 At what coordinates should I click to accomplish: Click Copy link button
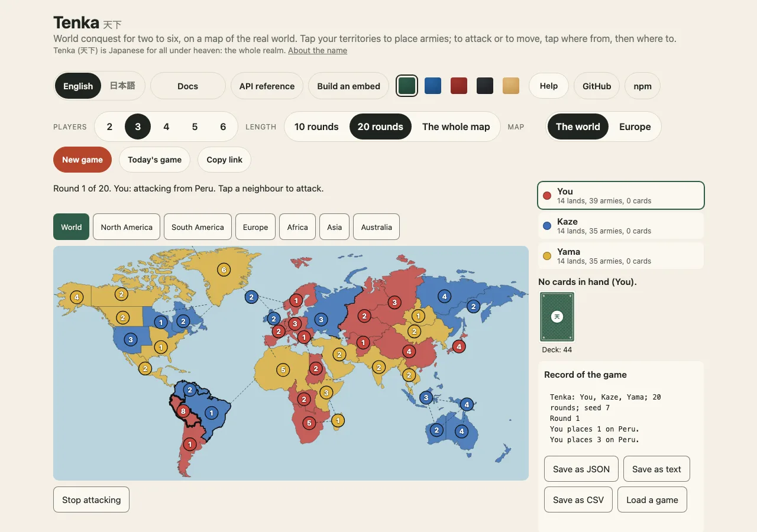pos(224,160)
